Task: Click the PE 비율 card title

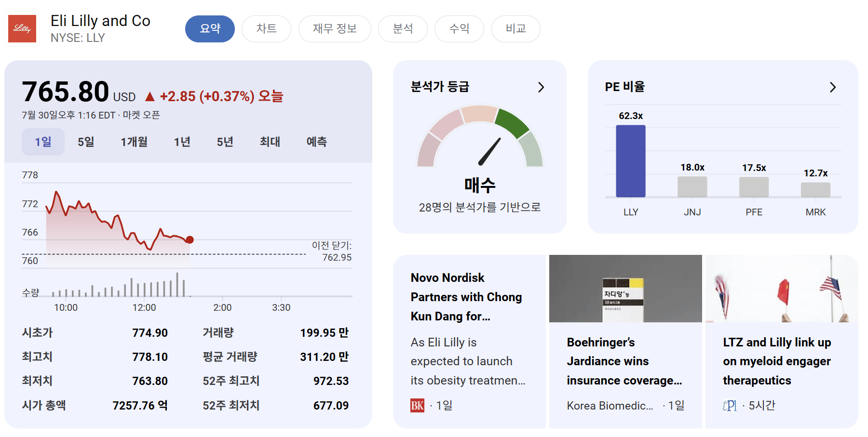Action: (x=625, y=87)
